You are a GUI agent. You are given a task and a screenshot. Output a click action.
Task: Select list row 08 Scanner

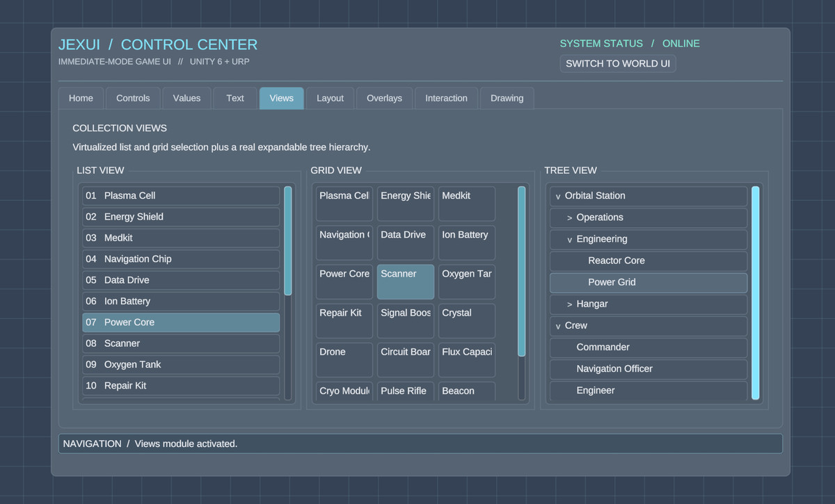[181, 343]
